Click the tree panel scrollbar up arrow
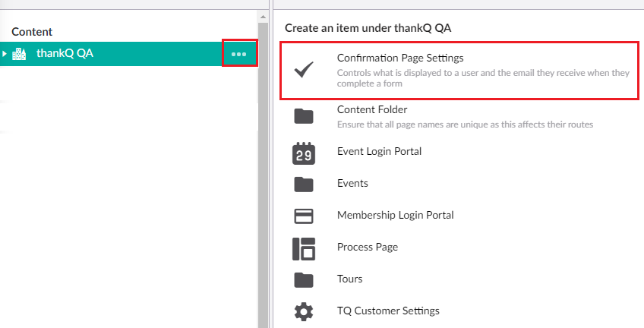The image size is (644, 328). 263,17
